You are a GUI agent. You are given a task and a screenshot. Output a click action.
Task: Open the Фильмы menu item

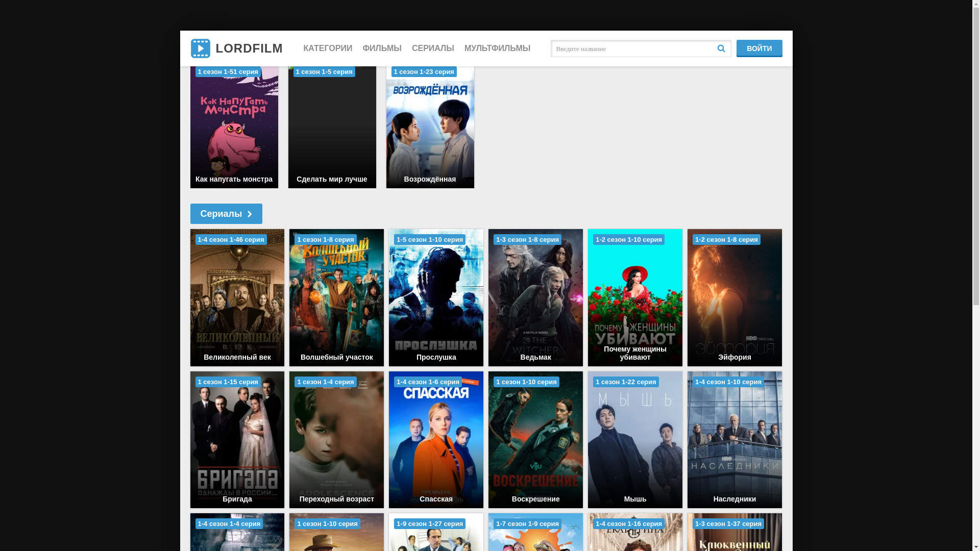[382, 48]
